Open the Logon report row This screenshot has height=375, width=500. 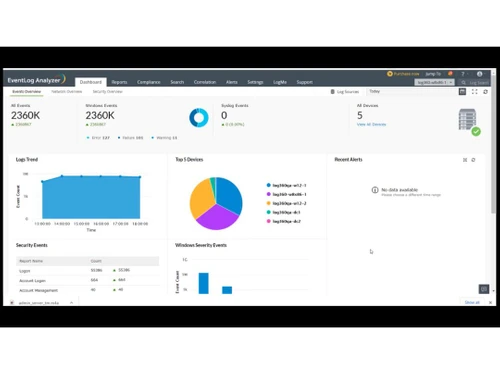coord(87,271)
